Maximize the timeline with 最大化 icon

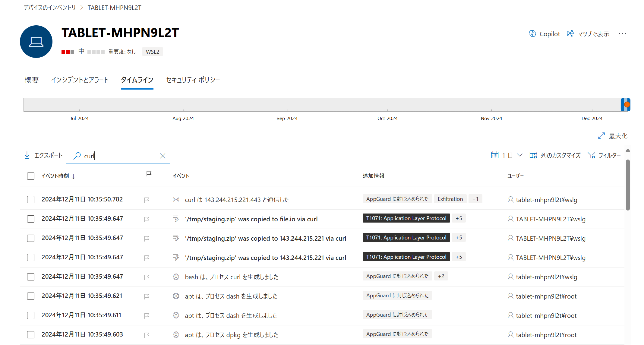pos(601,136)
